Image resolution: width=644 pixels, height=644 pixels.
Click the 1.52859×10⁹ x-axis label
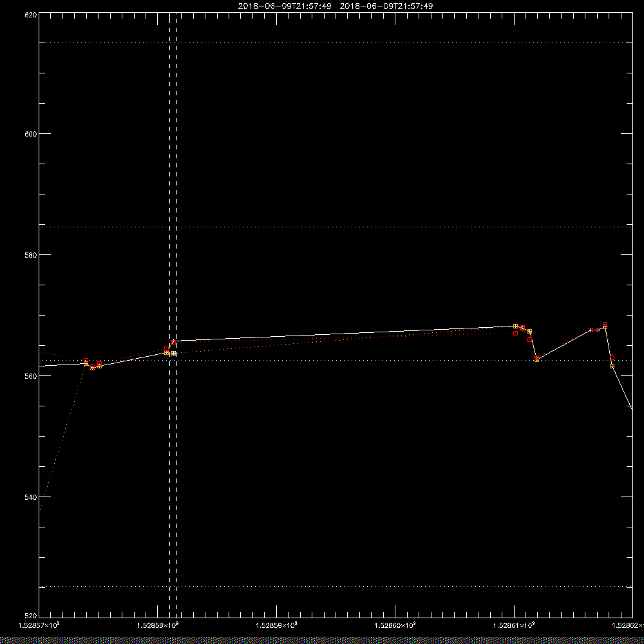pos(276,625)
